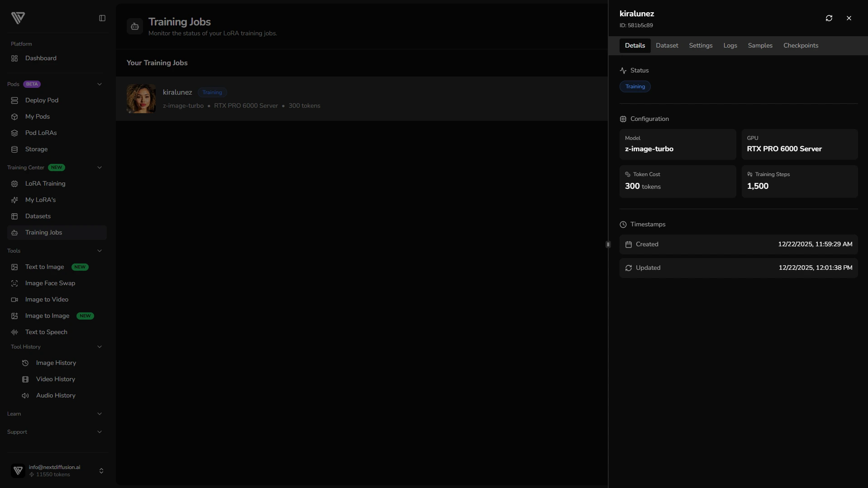Open the Samples tab
Viewport: 868px width, 488px height.
(x=760, y=46)
